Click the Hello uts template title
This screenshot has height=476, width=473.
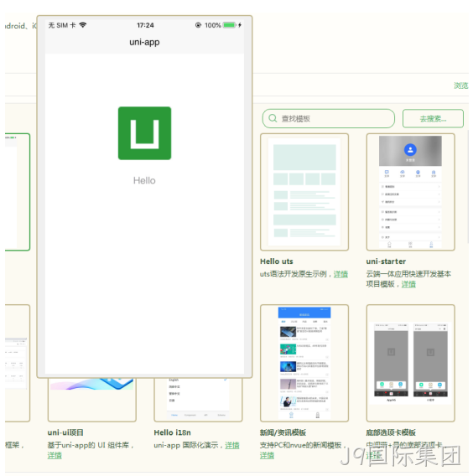point(277,261)
